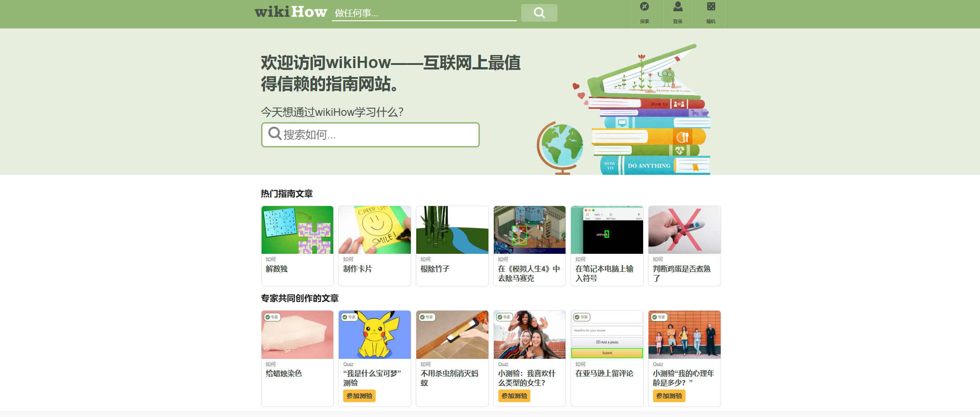980x417 pixels.
Task: Open the 根除竹子 article link
Action: (x=434, y=269)
